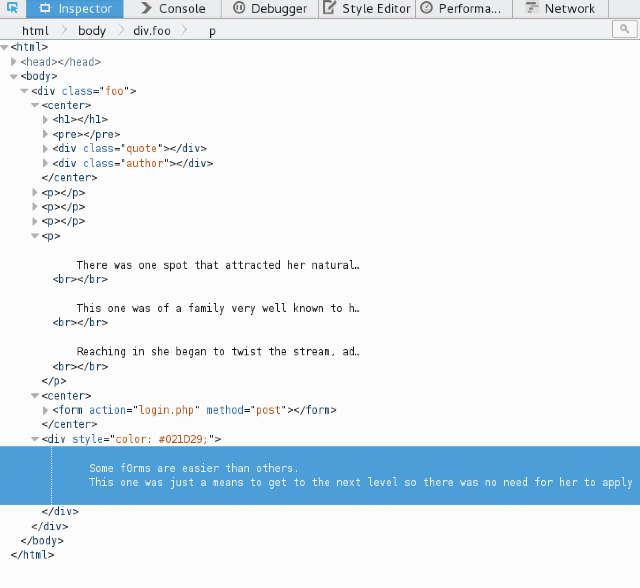Click the login.php action attribute value
The width and height of the screenshot is (640, 588).
coord(166,410)
